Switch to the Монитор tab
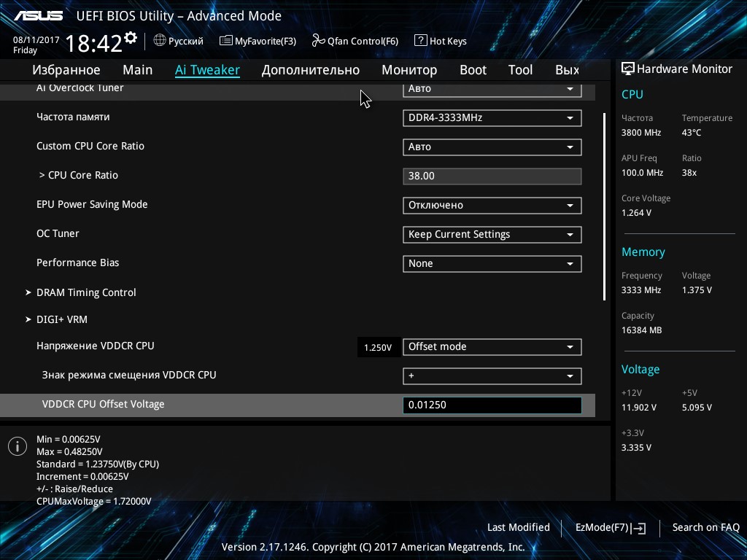 coord(409,70)
